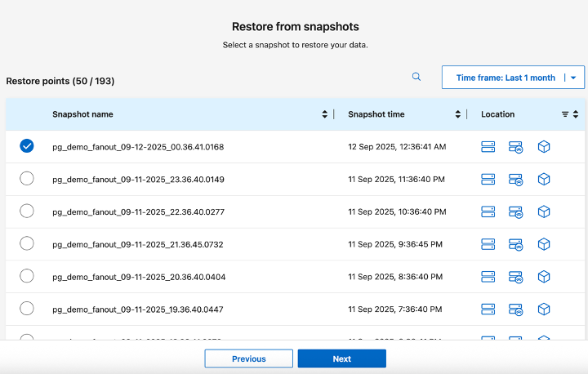Click the Location column sort arrows
Screen dimensions: 588x374
[x=575, y=114]
